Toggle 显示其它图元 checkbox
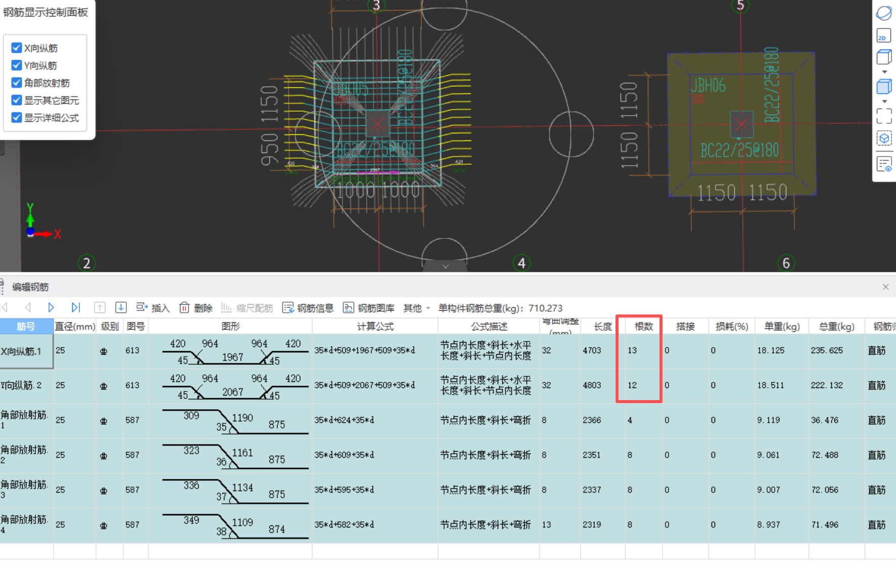 coord(17,100)
